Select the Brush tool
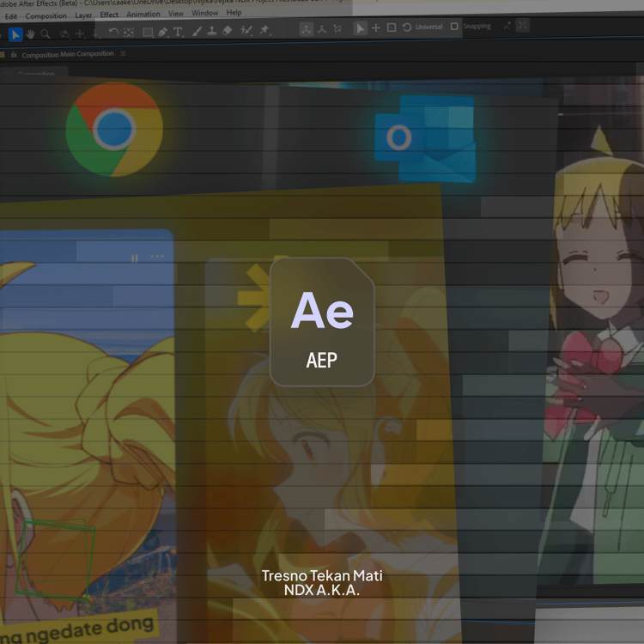The image size is (644, 644). 197,31
